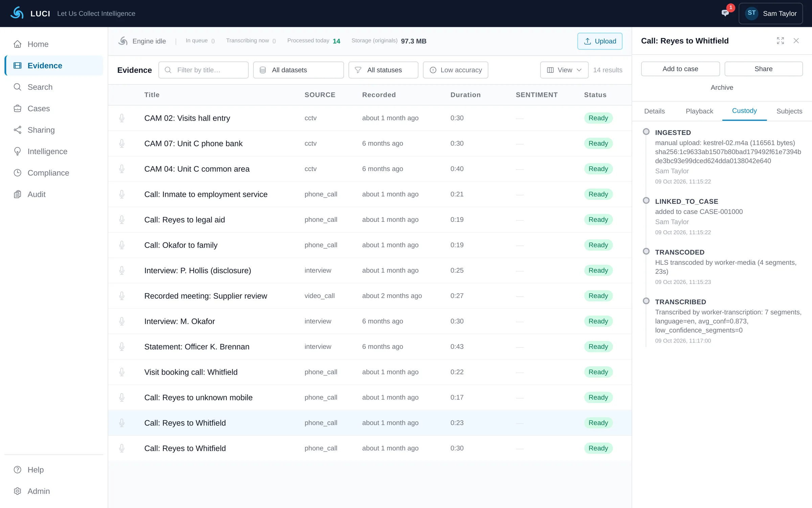Viewport: 812px width, 508px height.
Task: Open Help via the question mark icon
Action: tap(18, 470)
